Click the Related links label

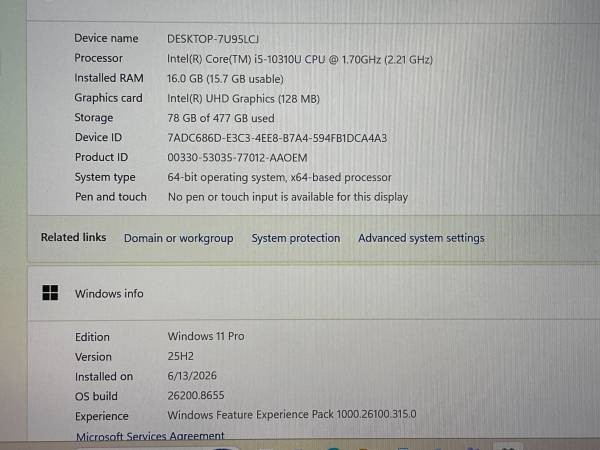[73, 237]
